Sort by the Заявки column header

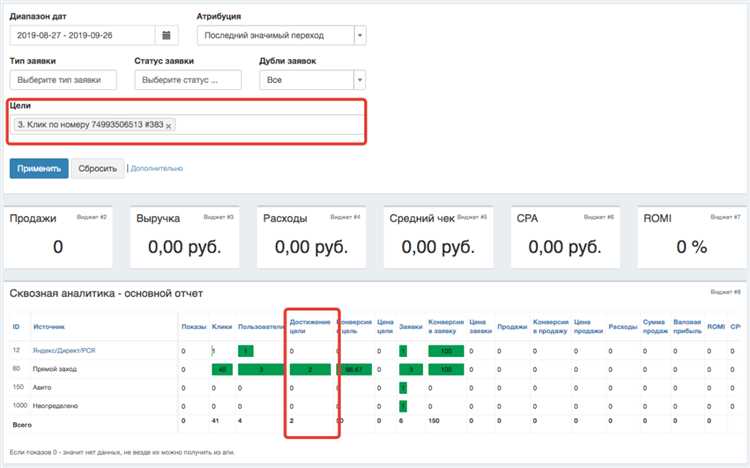click(x=411, y=327)
